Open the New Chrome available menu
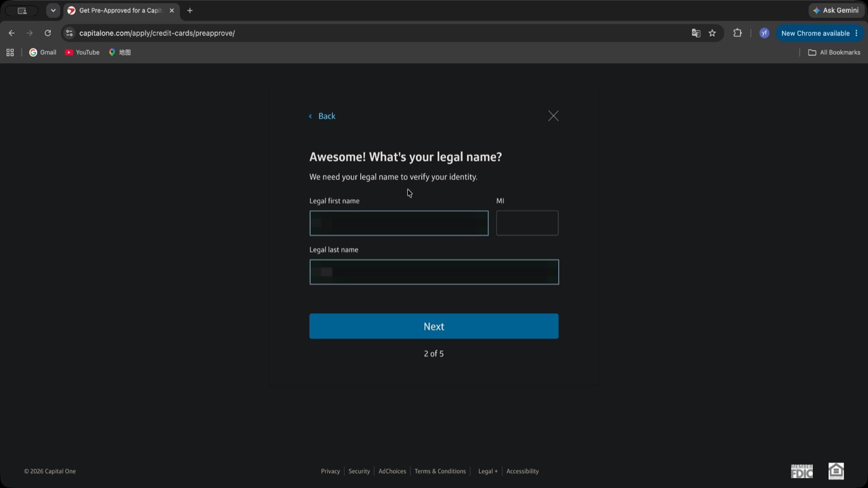This screenshot has height=488, width=868. pos(820,33)
